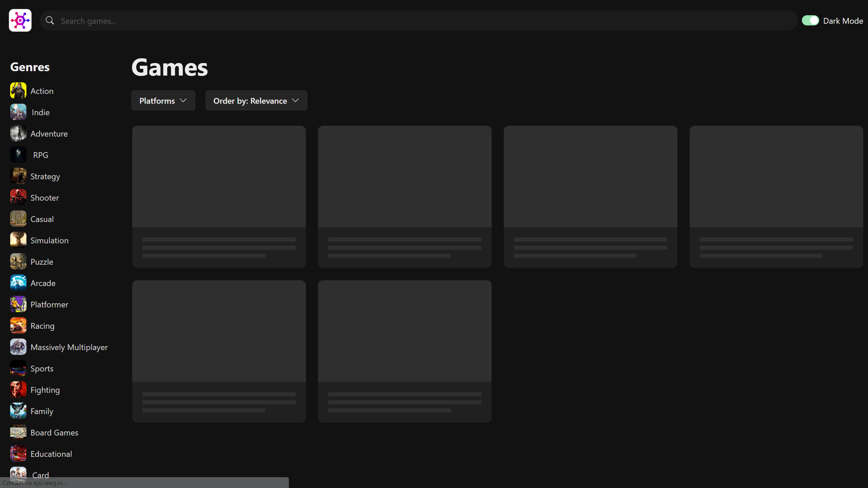The height and width of the screenshot is (488, 868).
Task: Click the Racing genre thumbnail icon
Action: pyautogui.click(x=18, y=325)
